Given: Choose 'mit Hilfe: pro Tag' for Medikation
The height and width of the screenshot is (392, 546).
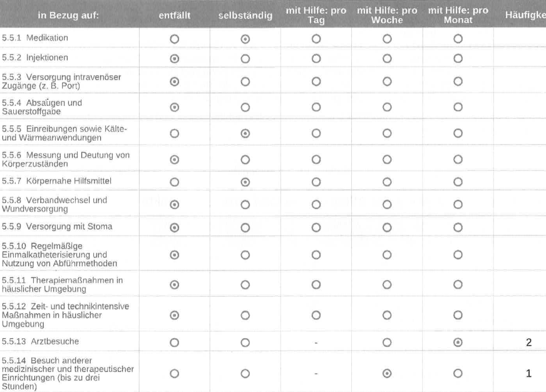Looking at the screenshot, I should [316, 38].
